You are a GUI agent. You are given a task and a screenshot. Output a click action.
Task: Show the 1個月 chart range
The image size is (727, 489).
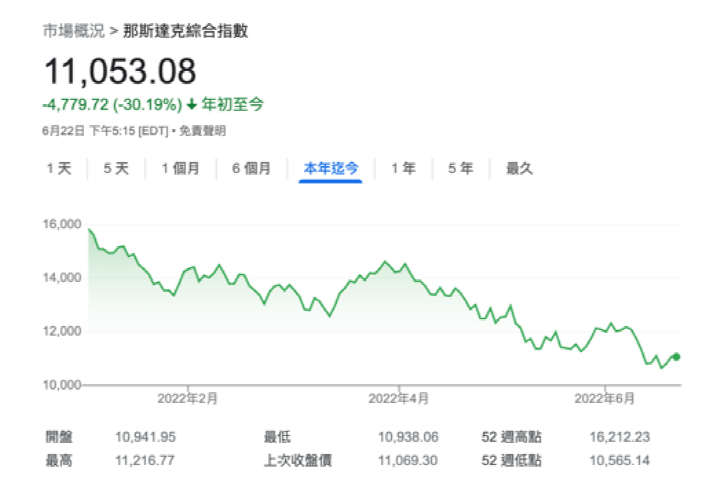(x=181, y=169)
